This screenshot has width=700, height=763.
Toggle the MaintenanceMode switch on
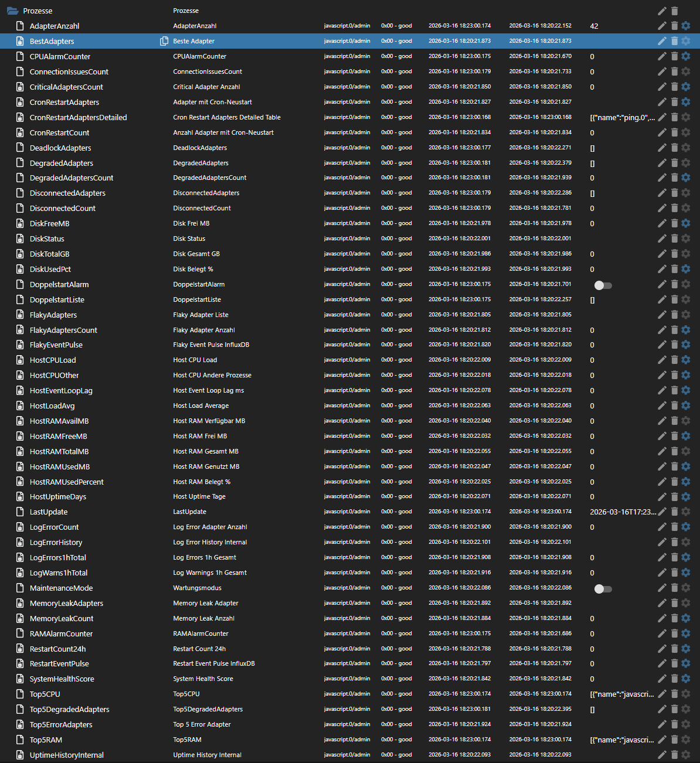pos(603,589)
